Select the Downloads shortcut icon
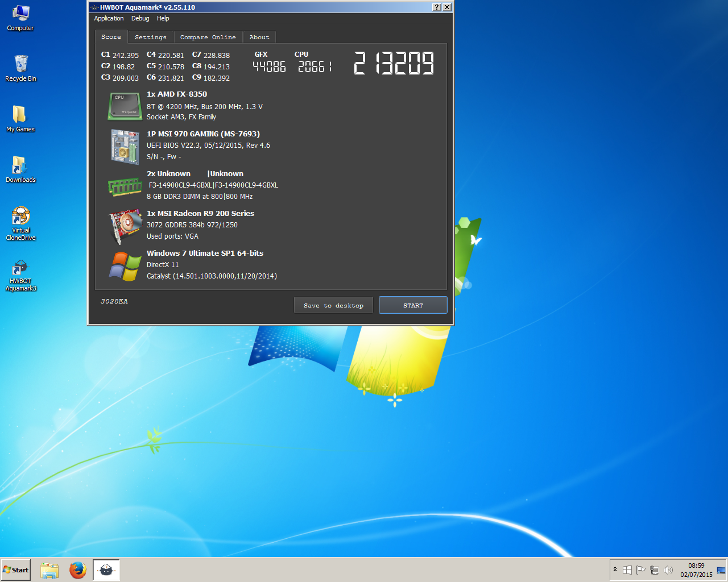Image resolution: width=728 pixels, height=582 pixels. pos(20,169)
